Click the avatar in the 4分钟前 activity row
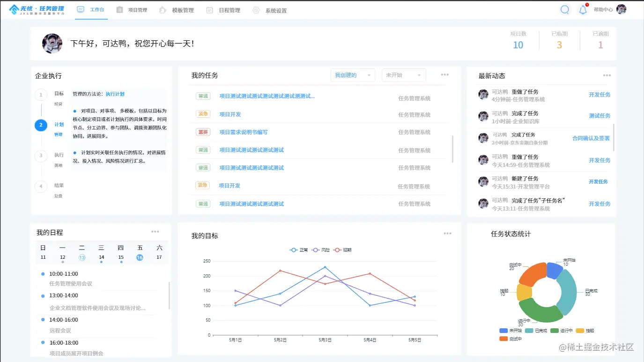Screen dimensions: 644x362 click(x=483, y=94)
